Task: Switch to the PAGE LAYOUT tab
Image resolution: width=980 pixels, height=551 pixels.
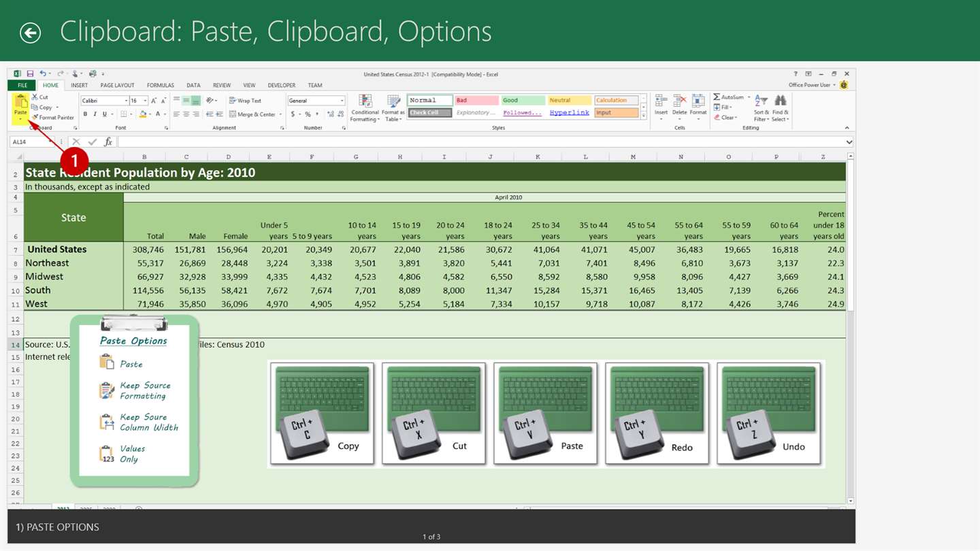Action: 117,86
